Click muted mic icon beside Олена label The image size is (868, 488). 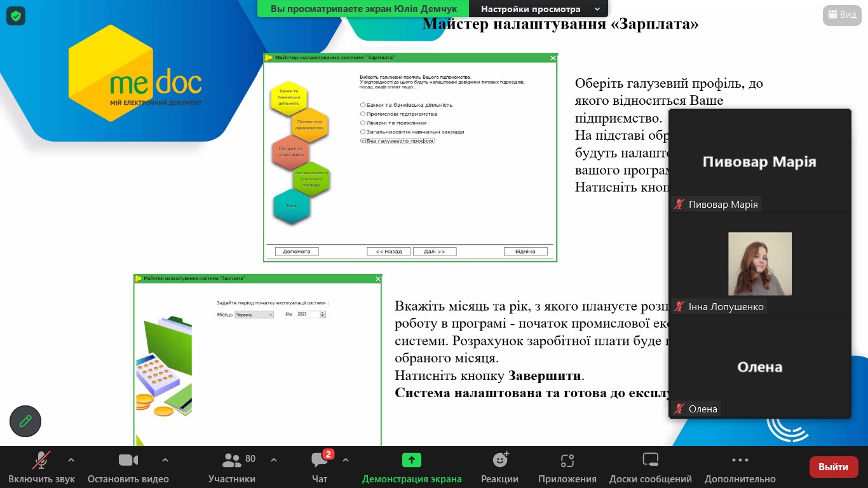[680, 409]
